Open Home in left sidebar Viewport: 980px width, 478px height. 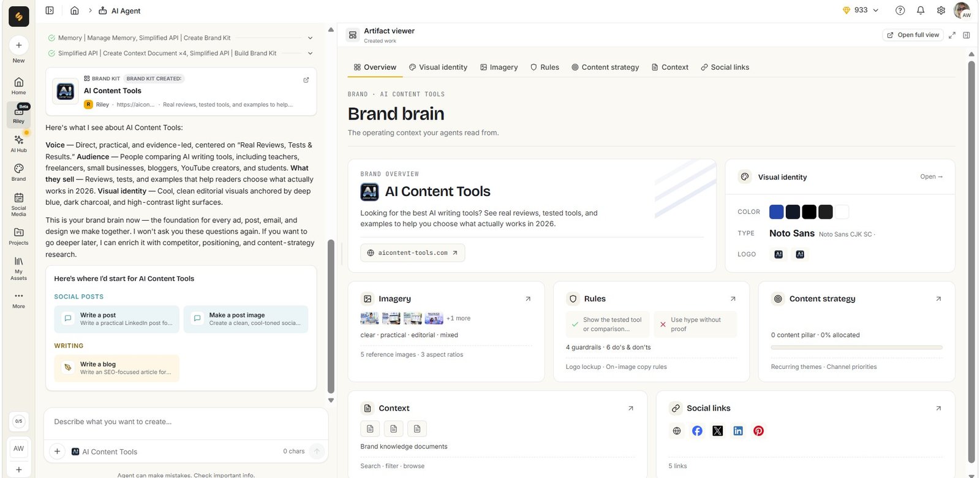click(18, 86)
